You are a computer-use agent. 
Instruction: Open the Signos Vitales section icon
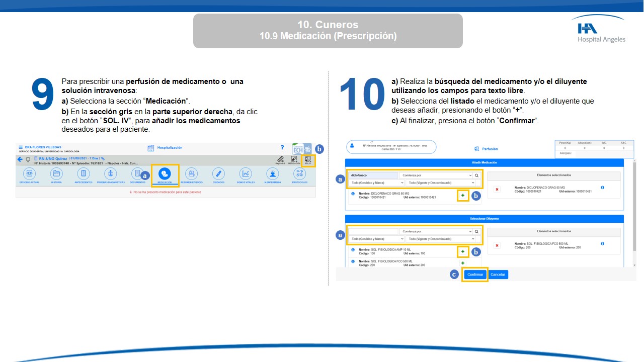[245, 174]
